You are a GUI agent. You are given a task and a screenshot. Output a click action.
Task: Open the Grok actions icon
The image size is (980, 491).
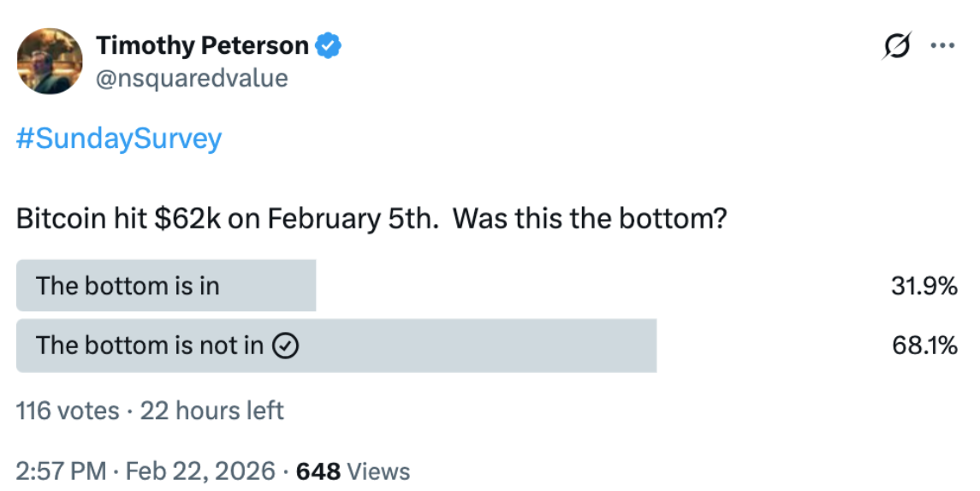coord(895,48)
